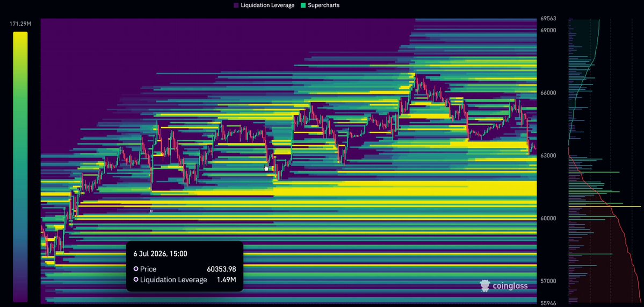Click the 171.29M scale maximum label
Image resolution: width=644 pixels, height=307 pixels.
tap(20, 24)
